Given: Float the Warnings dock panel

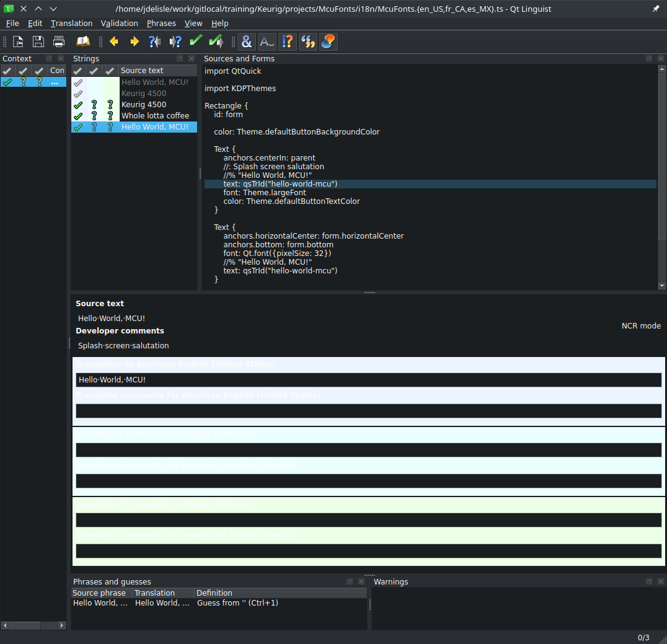Looking at the screenshot, I should [x=648, y=581].
